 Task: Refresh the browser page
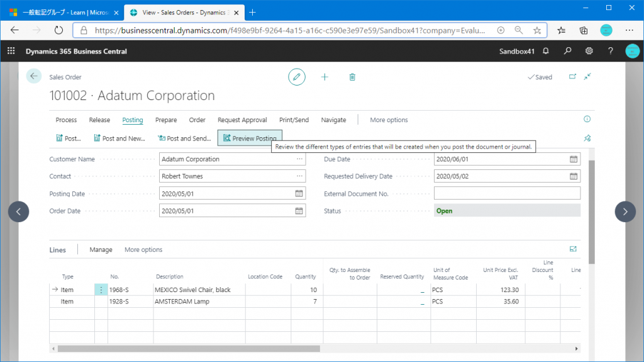(x=58, y=30)
